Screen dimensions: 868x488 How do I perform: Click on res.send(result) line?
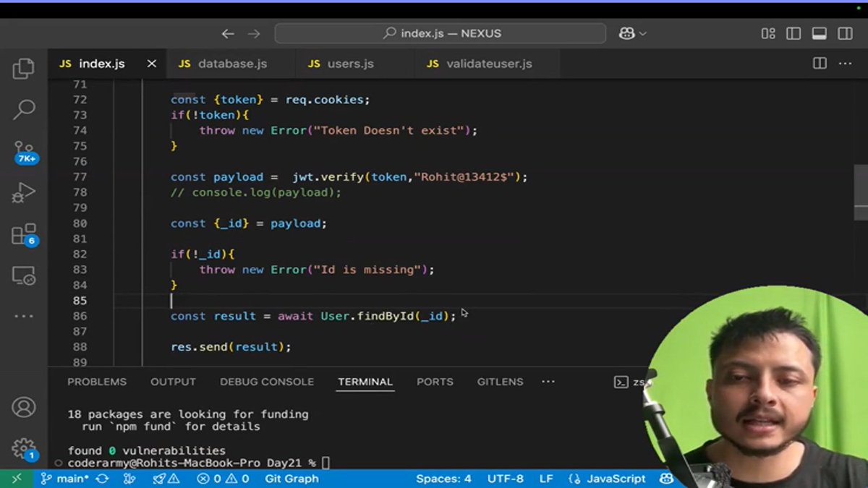231,347
